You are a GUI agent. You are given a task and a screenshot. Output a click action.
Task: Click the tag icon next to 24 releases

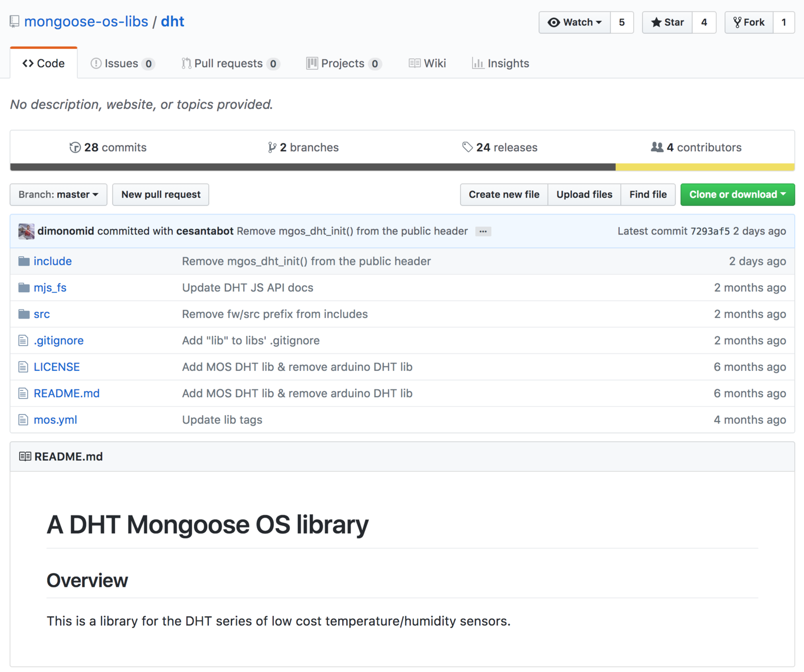click(x=467, y=147)
